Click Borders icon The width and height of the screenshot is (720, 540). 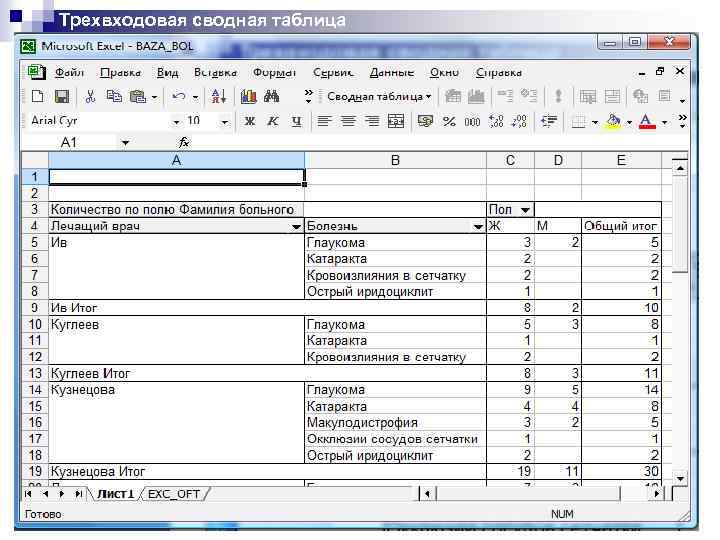click(579, 122)
